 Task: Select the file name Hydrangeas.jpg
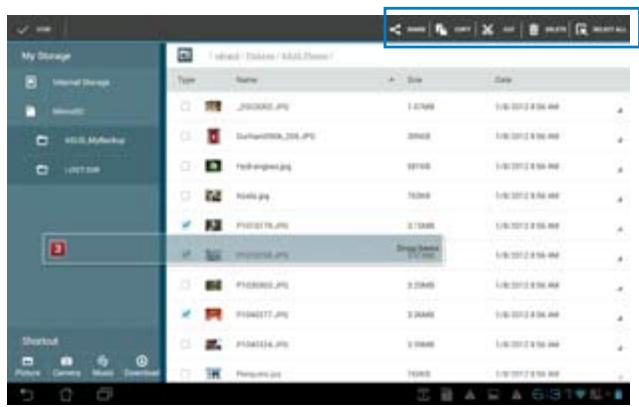coord(263,166)
